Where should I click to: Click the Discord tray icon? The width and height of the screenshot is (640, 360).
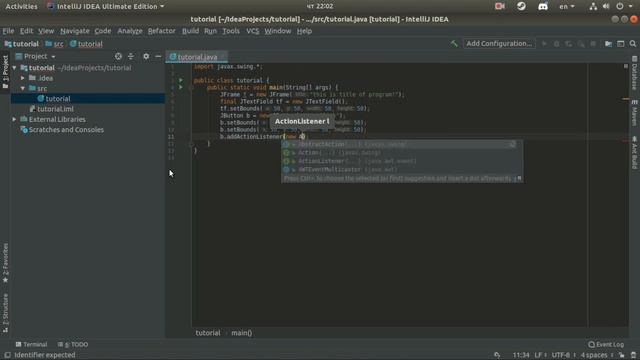click(543, 7)
